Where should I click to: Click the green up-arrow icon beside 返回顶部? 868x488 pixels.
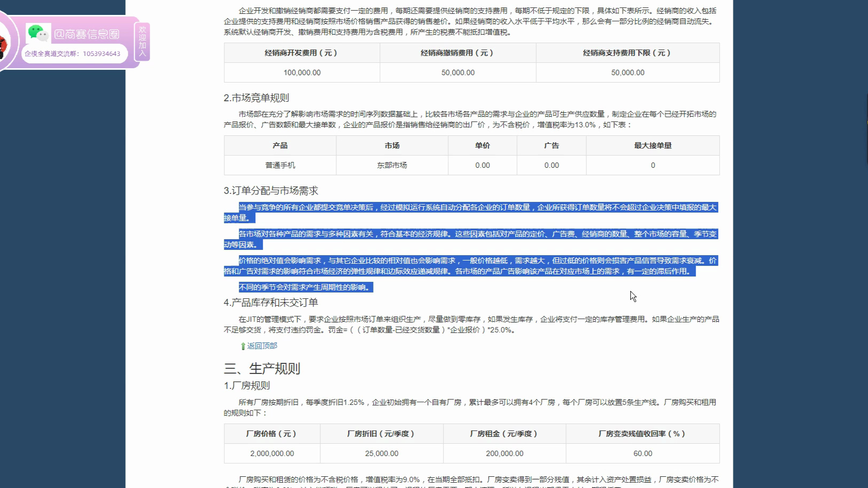(243, 346)
